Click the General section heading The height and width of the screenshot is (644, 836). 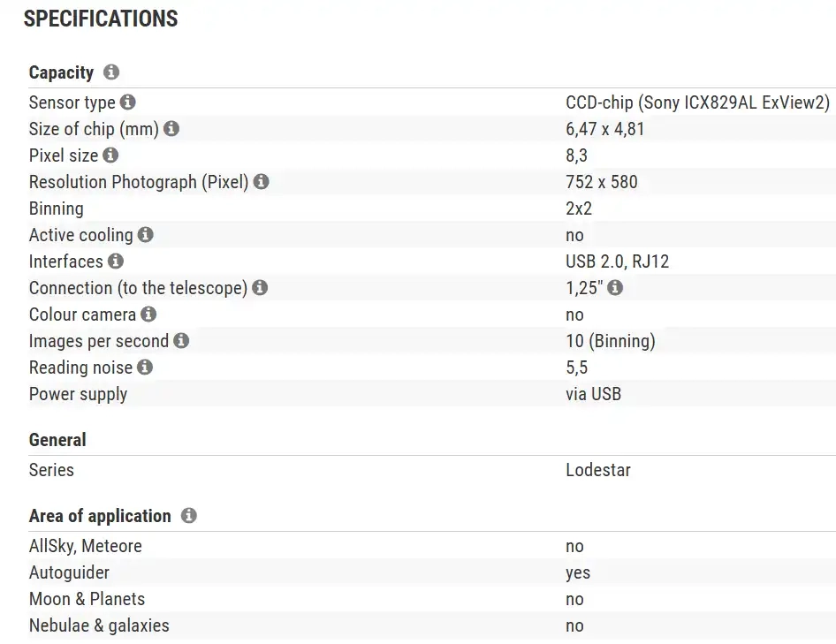(x=57, y=440)
